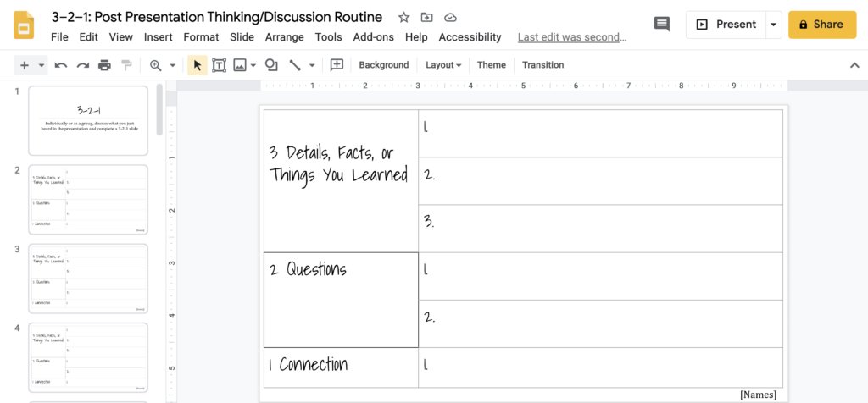Click the insert image icon
This screenshot has width=868, height=403.
[x=240, y=65]
